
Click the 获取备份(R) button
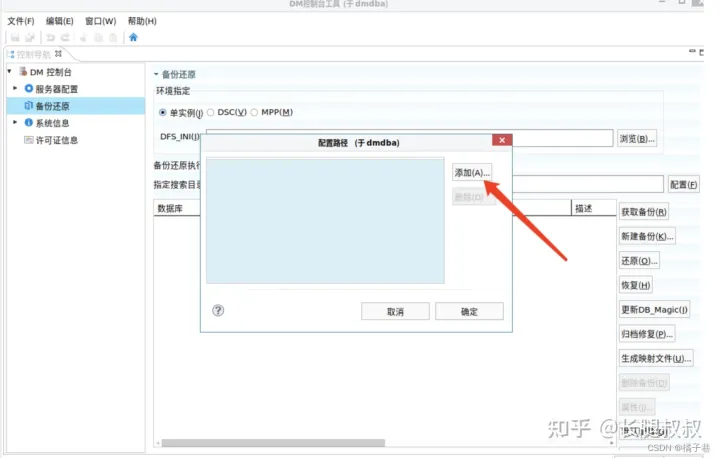(x=643, y=212)
